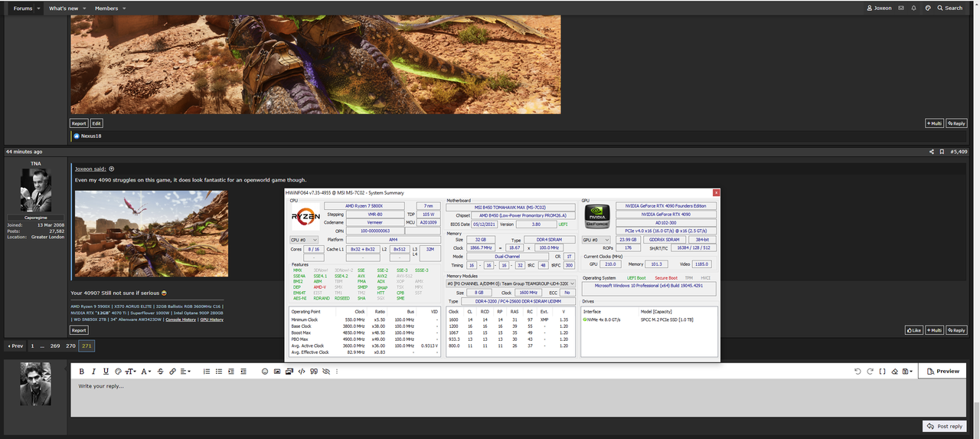Close HWiNFO summary image overlay
This screenshot has width=980, height=439.
716,193
